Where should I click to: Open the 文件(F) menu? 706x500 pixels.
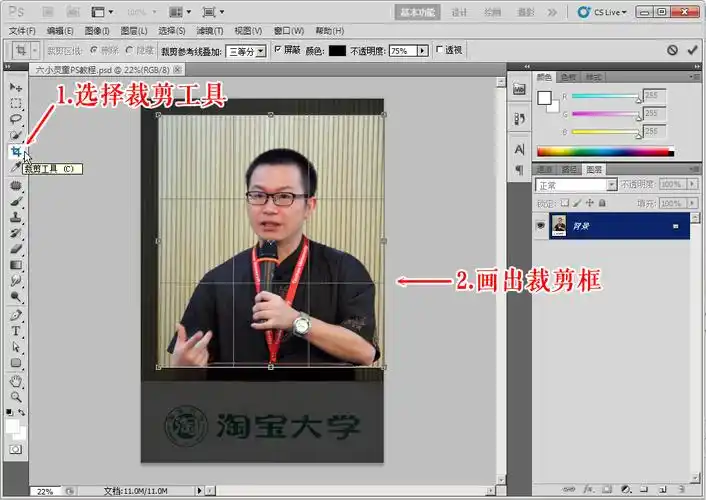click(x=22, y=31)
